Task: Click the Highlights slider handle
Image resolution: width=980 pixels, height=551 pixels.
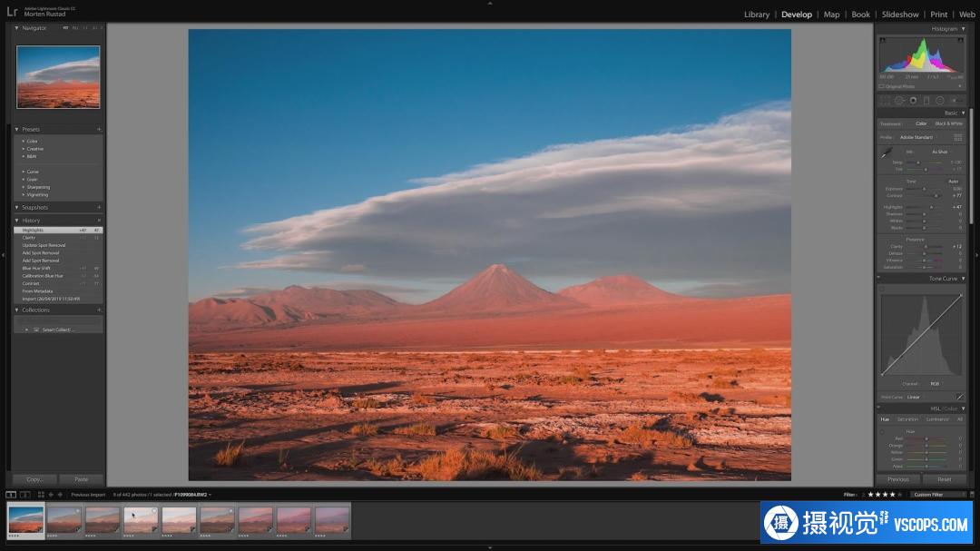Action: pyautogui.click(x=931, y=207)
